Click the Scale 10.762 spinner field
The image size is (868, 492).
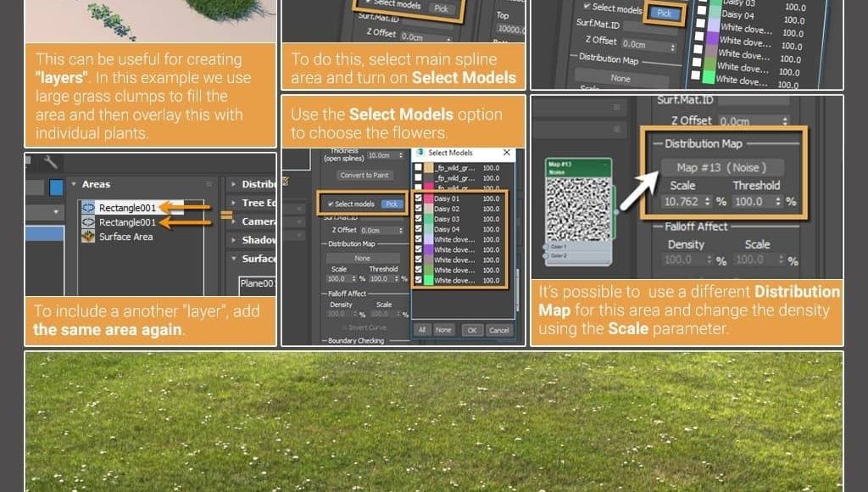(682, 202)
